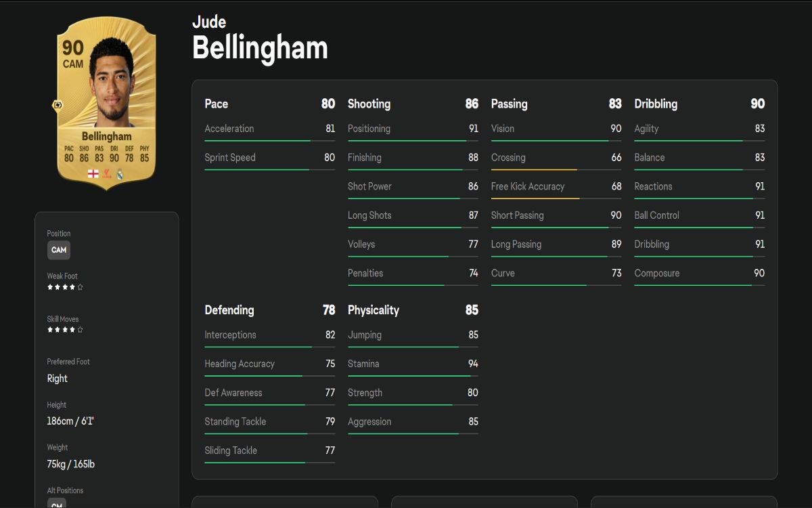The width and height of the screenshot is (812, 508).
Task: Click the La Liga logo on the card
Action: tap(106, 174)
